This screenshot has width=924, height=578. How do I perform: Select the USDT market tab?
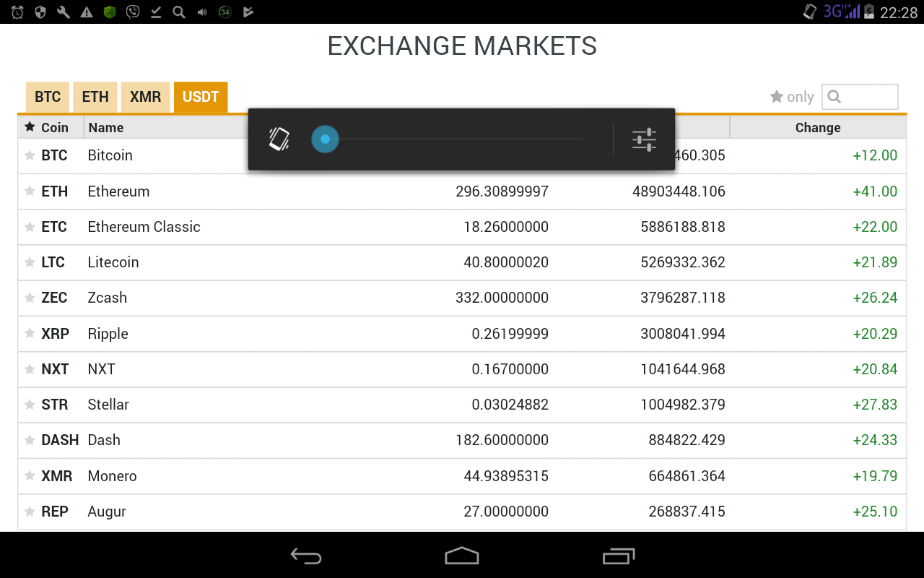201,97
